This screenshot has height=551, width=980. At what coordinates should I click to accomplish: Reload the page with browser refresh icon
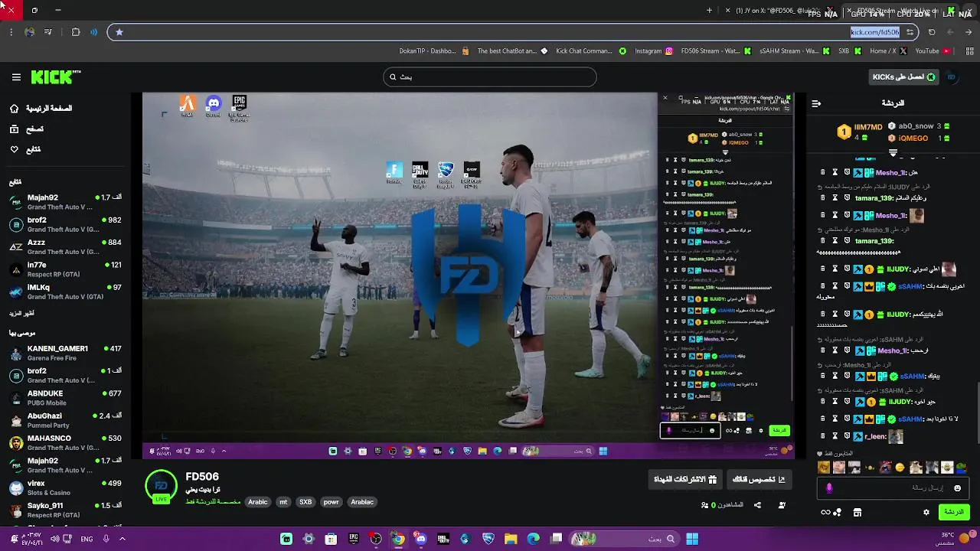pyautogui.click(x=932, y=32)
